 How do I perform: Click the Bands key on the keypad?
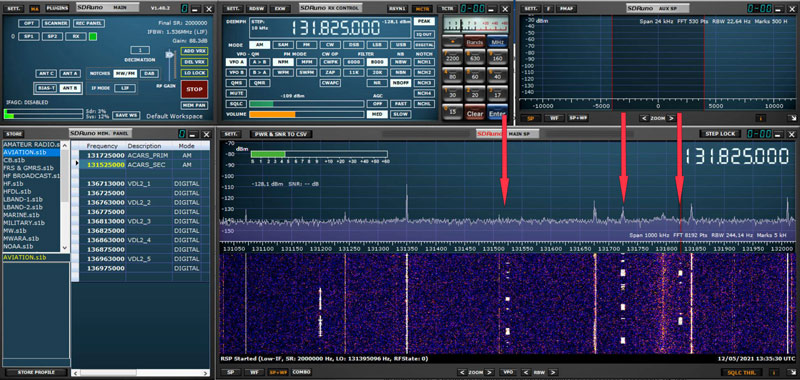475,42
